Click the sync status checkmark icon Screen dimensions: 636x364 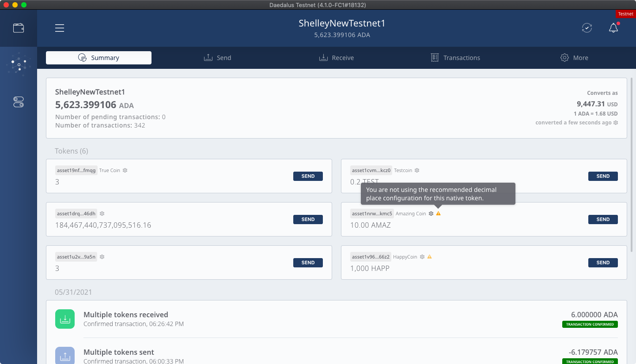pos(587,28)
